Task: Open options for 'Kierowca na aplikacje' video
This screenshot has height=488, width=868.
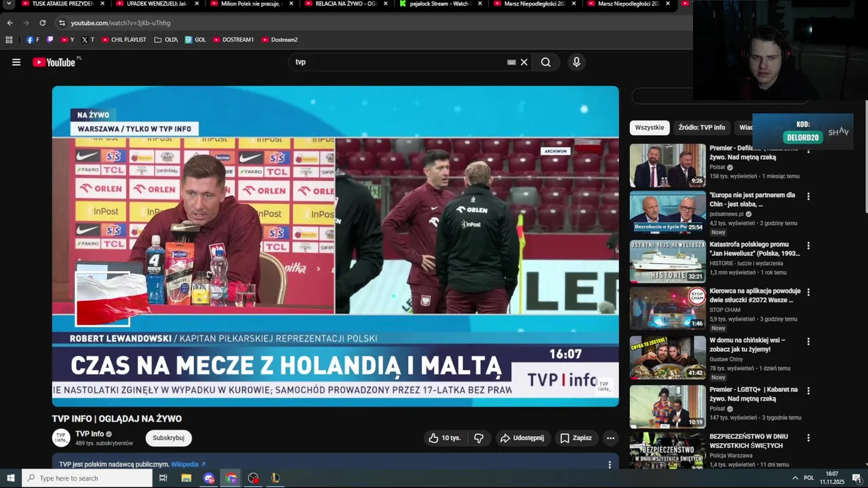Action: 808,293
